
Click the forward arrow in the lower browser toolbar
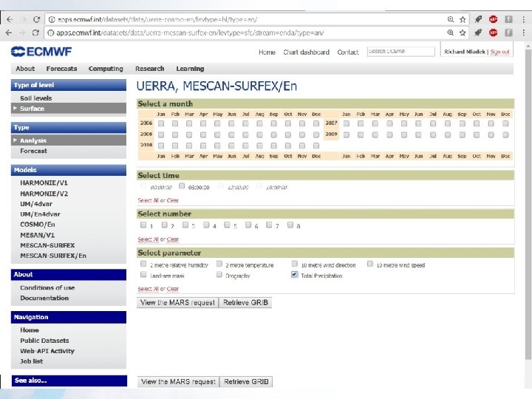tap(22, 33)
